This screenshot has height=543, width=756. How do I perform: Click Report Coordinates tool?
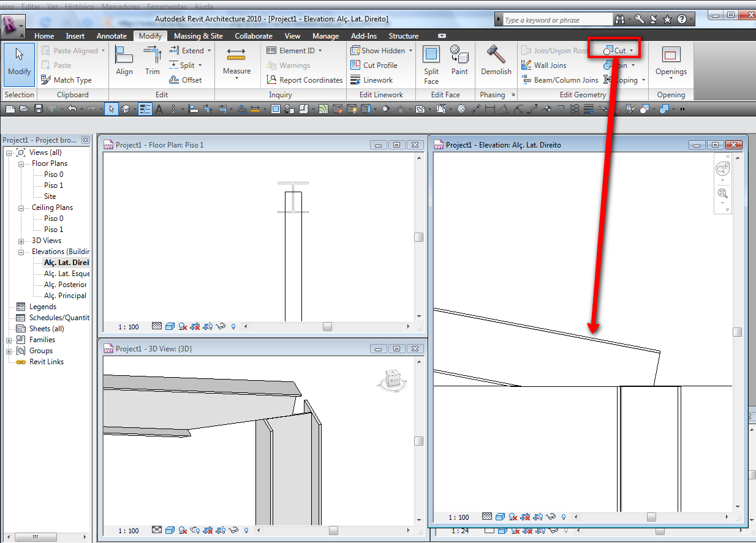click(305, 80)
